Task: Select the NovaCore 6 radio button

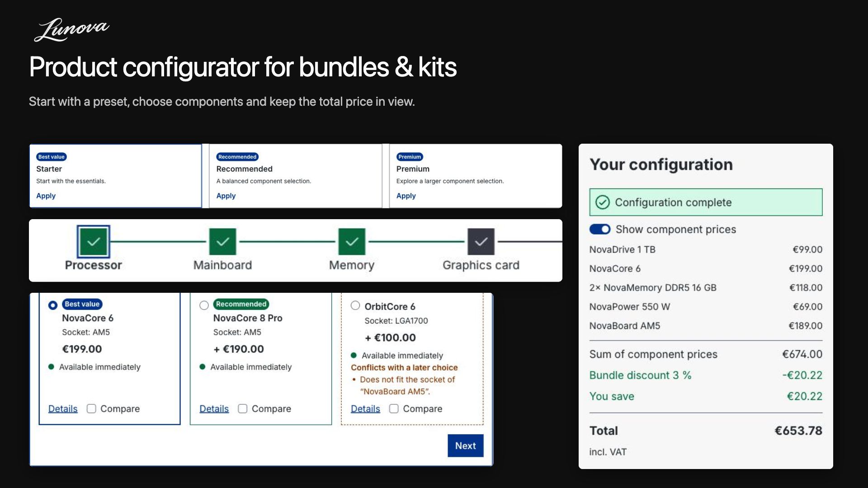Action: click(x=53, y=305)
